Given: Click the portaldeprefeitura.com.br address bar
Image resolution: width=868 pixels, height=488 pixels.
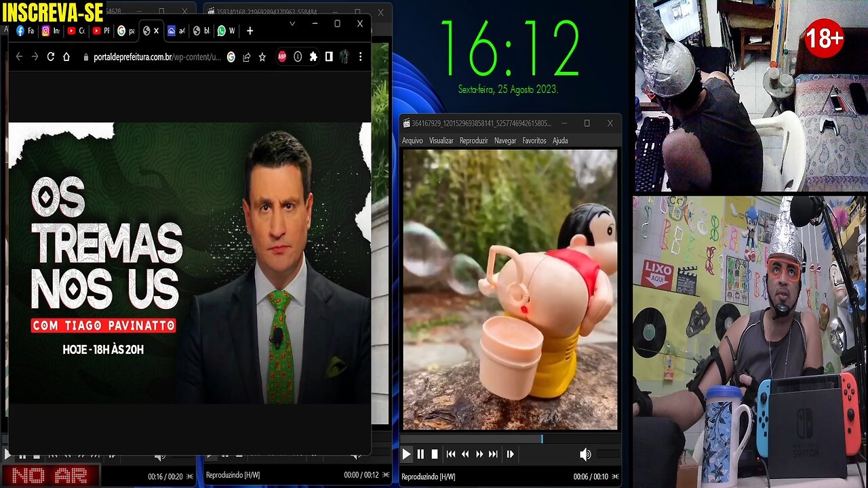Looking at the screenshot, I should tap(156, 57).
